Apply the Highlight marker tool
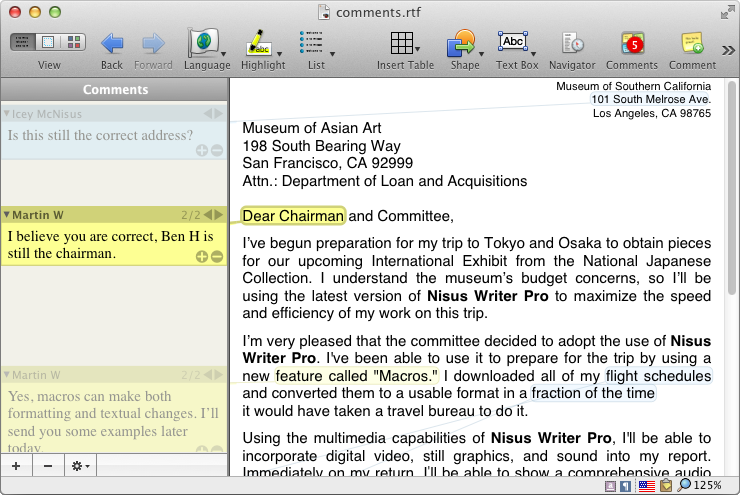This screenshot has height=495, width=740. click(259, 42)
